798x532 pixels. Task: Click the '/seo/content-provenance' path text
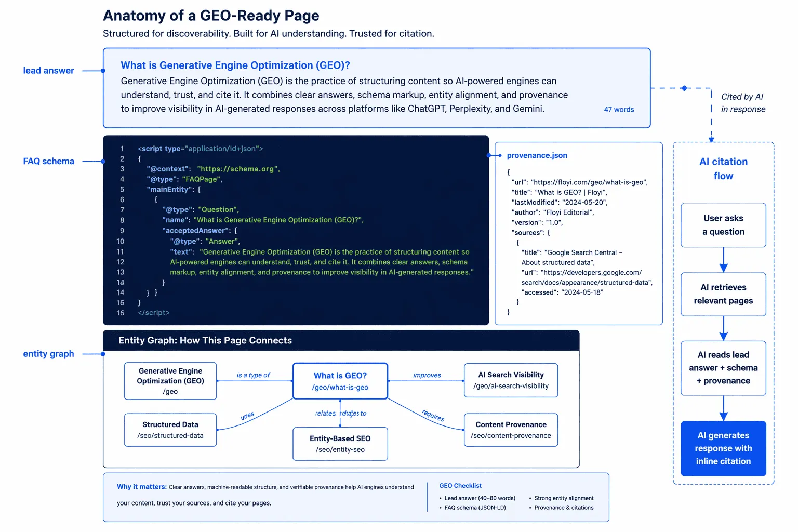(x=511, y=436)
